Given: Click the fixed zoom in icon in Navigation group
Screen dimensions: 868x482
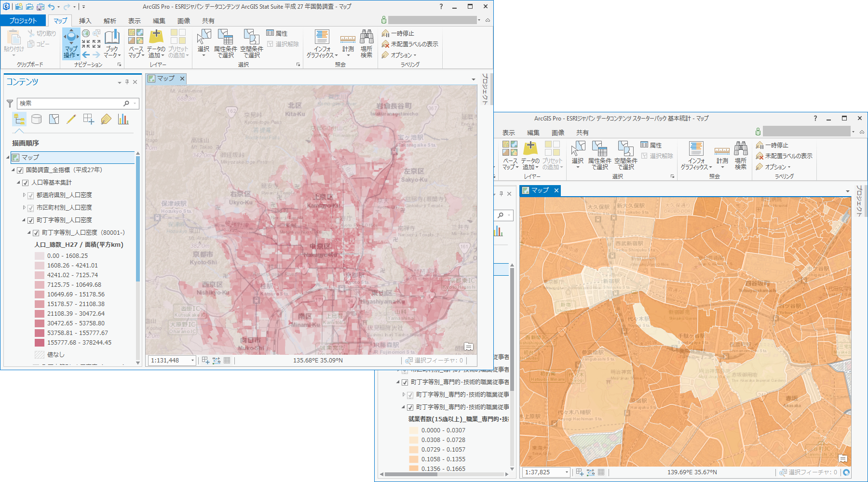Looking at the screenshot, I should (86, 43).
